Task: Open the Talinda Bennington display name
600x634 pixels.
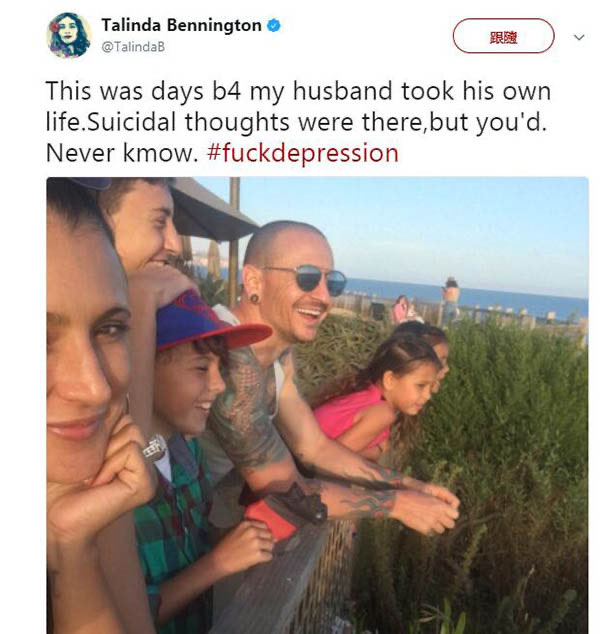Action: click(x=181, y=25)
